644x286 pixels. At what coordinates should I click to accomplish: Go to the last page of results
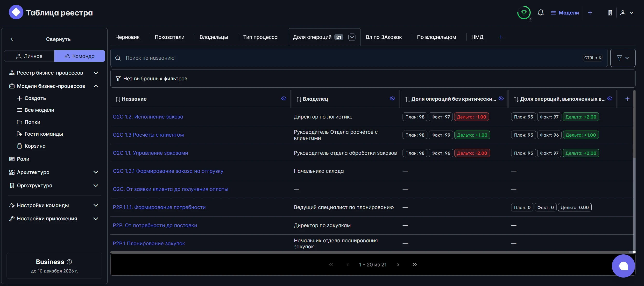click(x=415, y=265)
